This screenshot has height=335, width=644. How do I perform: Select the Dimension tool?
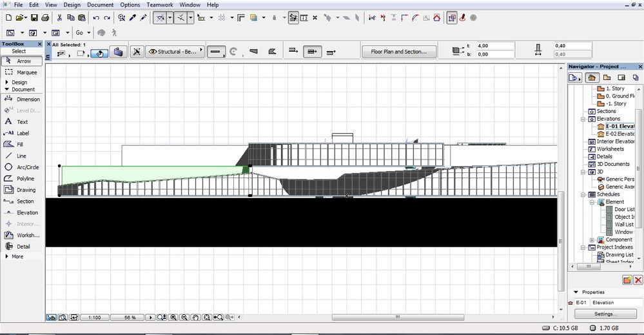click(23, 99)
